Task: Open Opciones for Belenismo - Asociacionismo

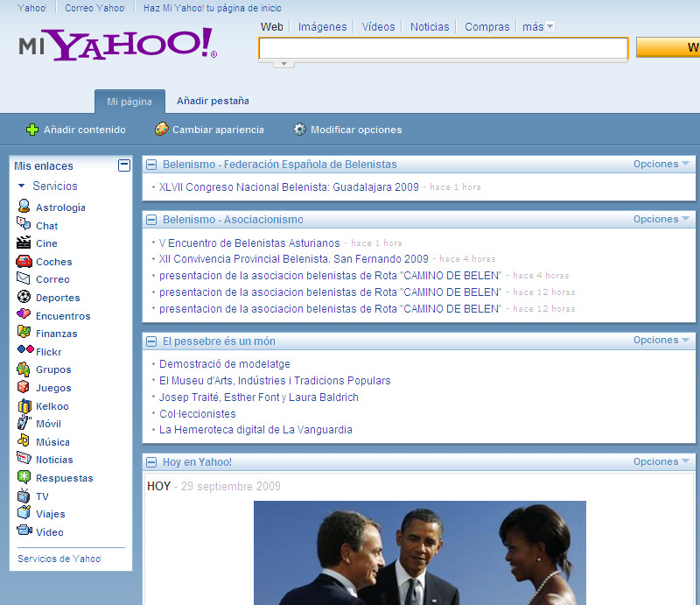Action: 661,219
